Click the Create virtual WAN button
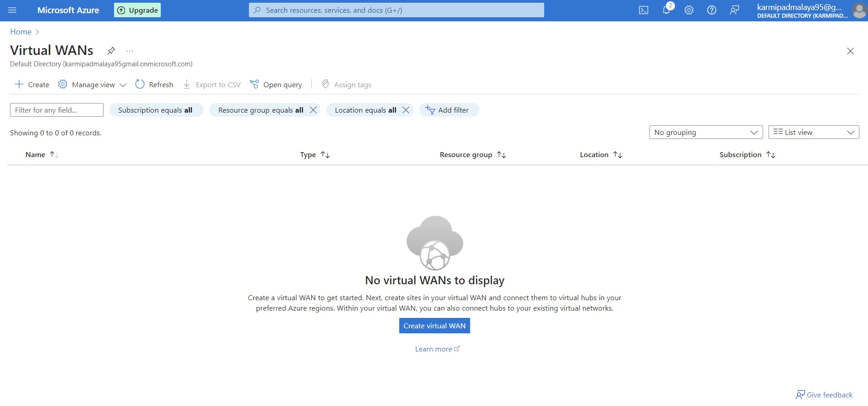This screenshot has width=868, height=406. (435, 326)
